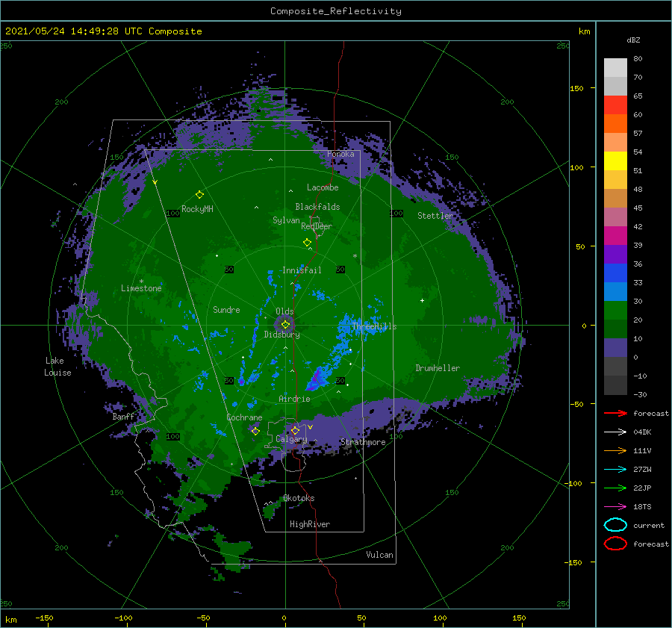Click the yellow diamond marker near RockyMH
This screenshot has width=672, height=628.
pos(199,195)
